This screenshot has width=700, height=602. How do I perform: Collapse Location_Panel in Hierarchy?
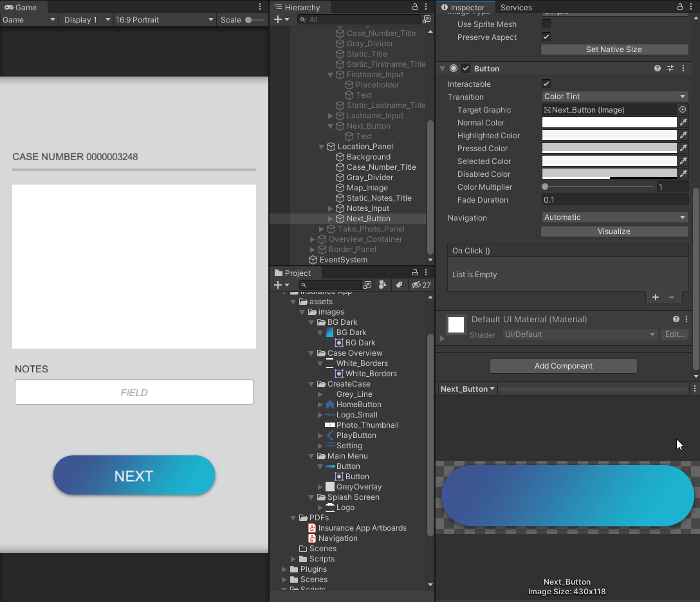(x=321, y=147)
